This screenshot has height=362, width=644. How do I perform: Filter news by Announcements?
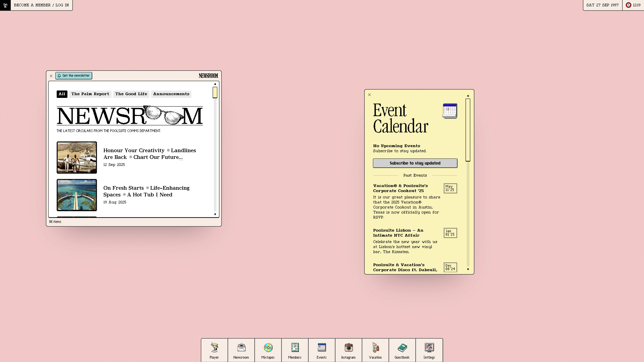(171, 94)
